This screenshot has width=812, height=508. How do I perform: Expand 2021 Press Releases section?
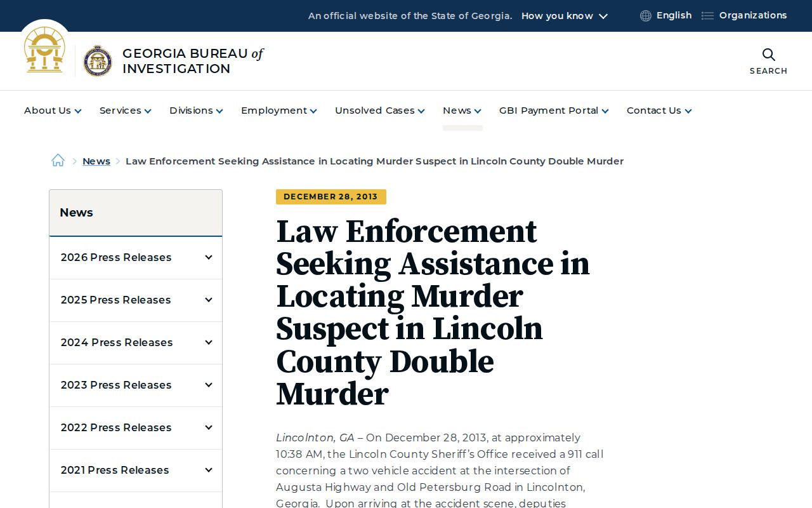click(x=136, y=471)
